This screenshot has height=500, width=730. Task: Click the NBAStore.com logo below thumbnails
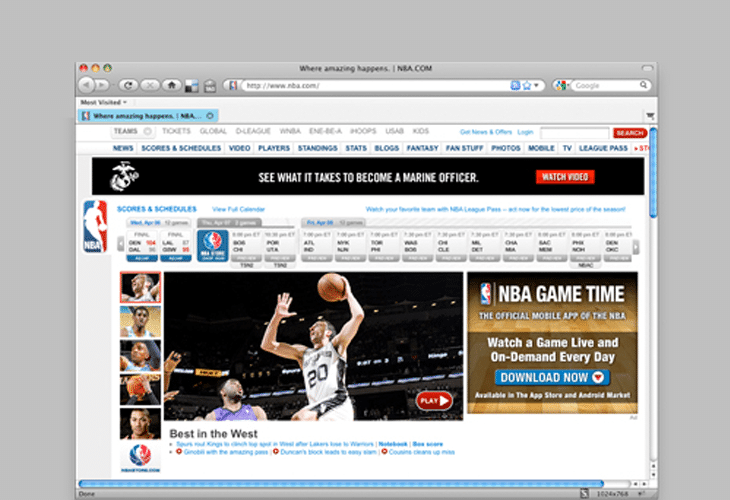pyautogui.click(x=140, y=457)
